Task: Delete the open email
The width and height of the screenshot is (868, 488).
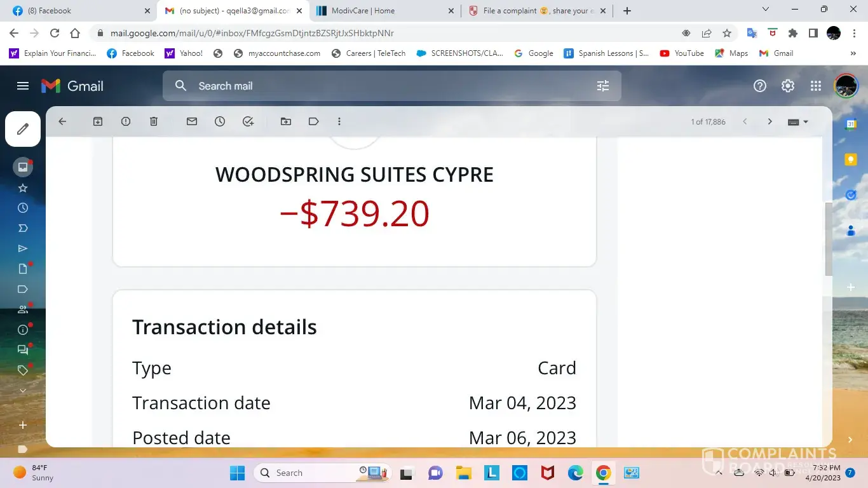Action: click(x=154, y=121)
